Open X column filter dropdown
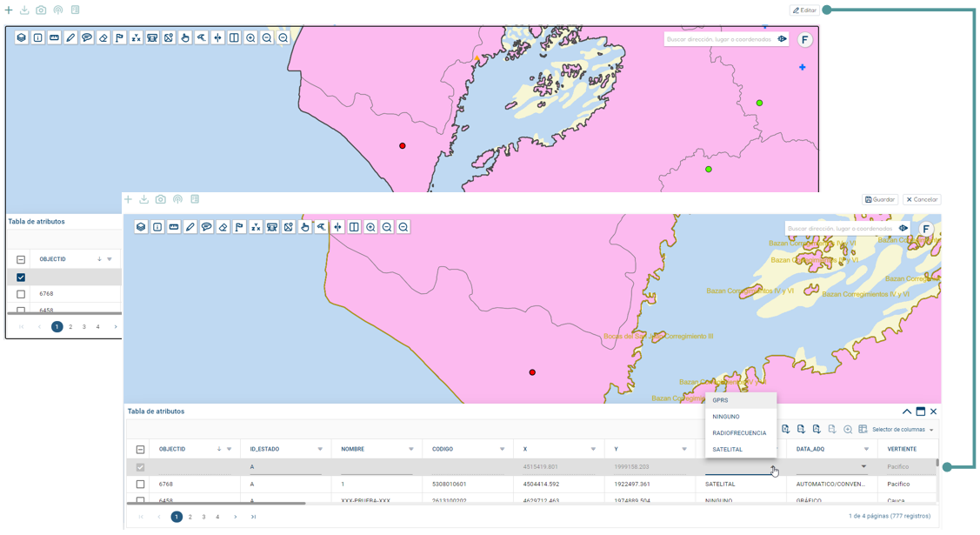Image resolution: width=980 pixels, height=535 pixels. tap(593, 450)
